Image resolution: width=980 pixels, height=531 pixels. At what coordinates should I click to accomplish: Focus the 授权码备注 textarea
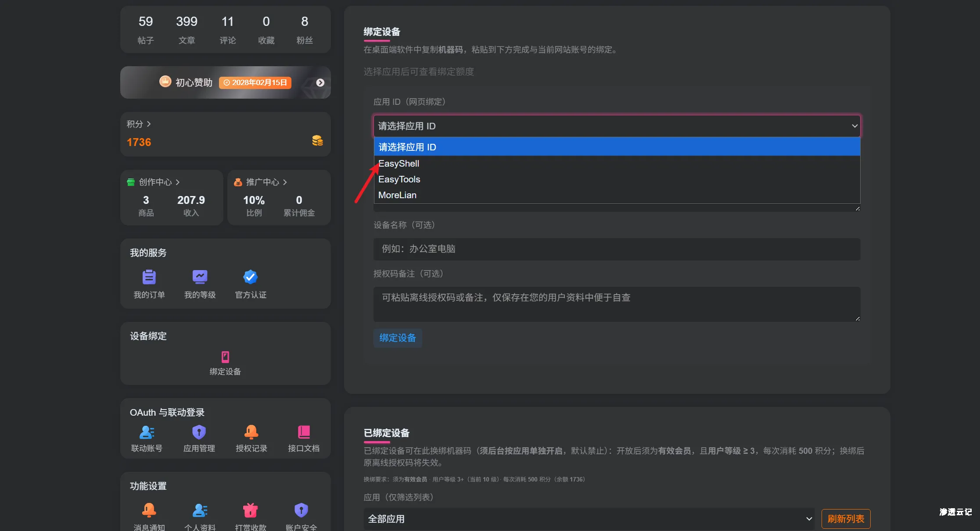pos(617,304)
